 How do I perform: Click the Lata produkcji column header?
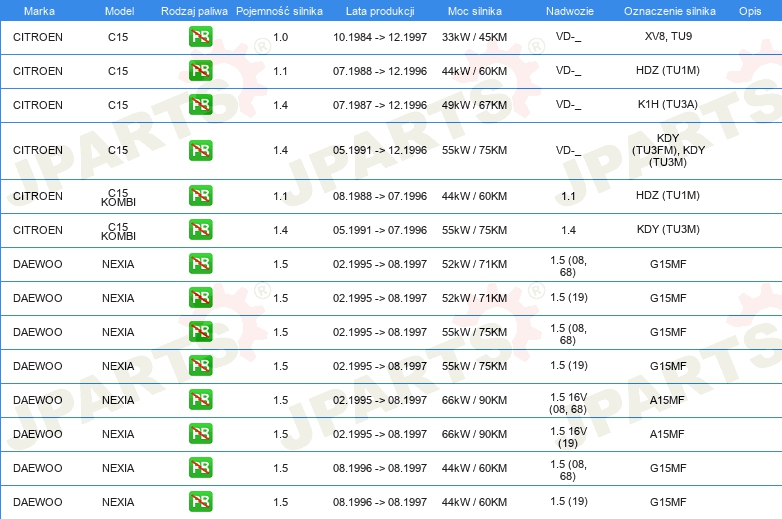tap(380, 11)
